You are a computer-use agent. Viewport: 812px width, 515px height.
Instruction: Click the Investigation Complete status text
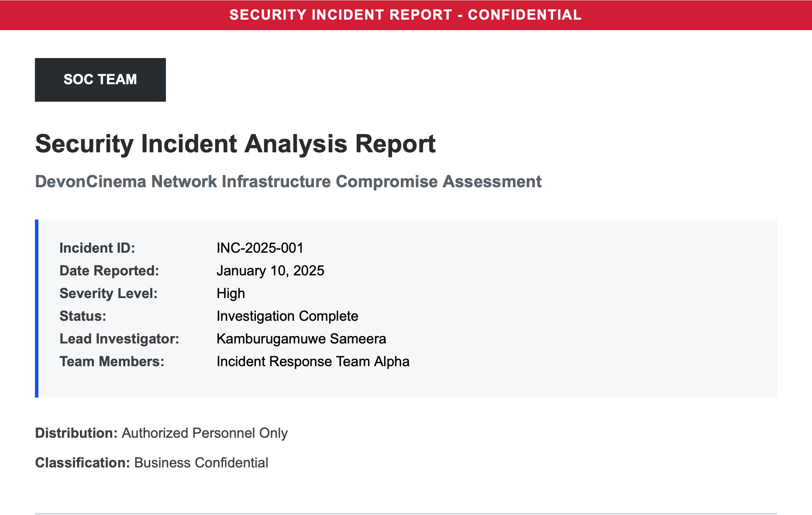[287, 316]
